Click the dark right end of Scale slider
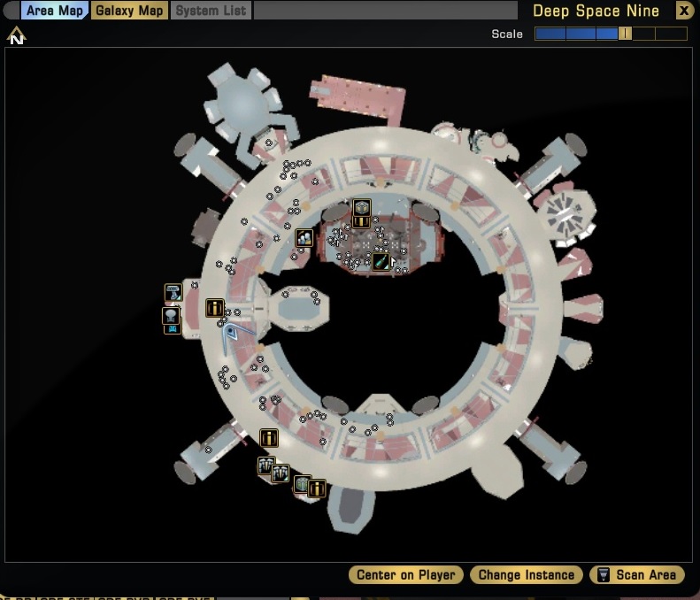This screenshot has width=700, height=600. point(672,34)
